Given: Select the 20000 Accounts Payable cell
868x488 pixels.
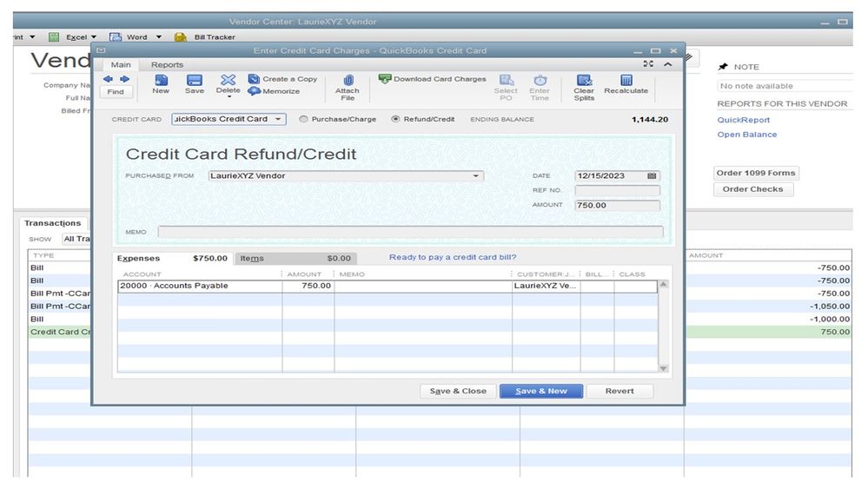Looking at the screenshot, I should click(x=200, y=286).
